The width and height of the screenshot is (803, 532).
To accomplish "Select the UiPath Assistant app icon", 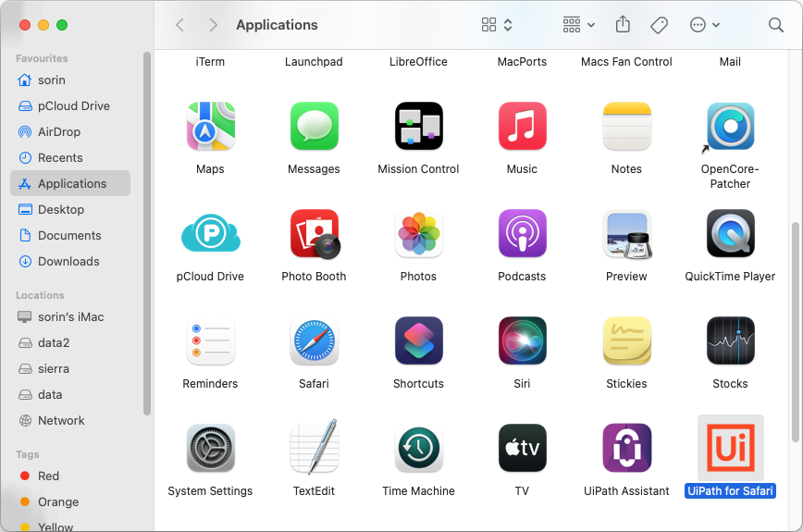I will [626, 449].
